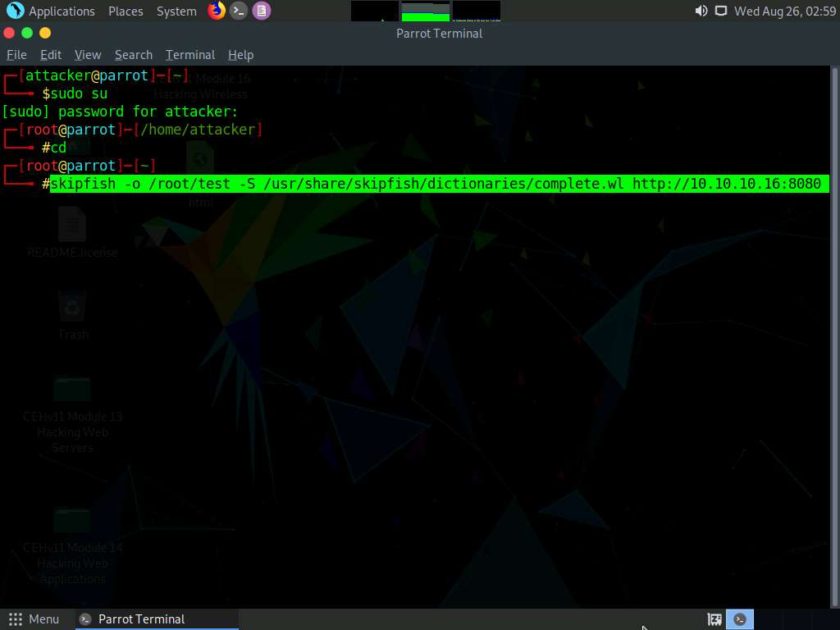
Task: Click the workspace switcher icon in bottom panel
Action: (714, 619)
